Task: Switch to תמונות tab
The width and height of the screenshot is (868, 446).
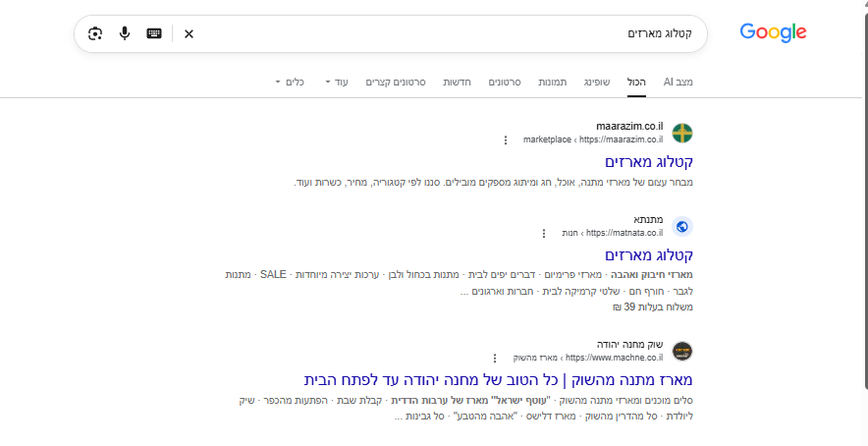Action: 553,82
